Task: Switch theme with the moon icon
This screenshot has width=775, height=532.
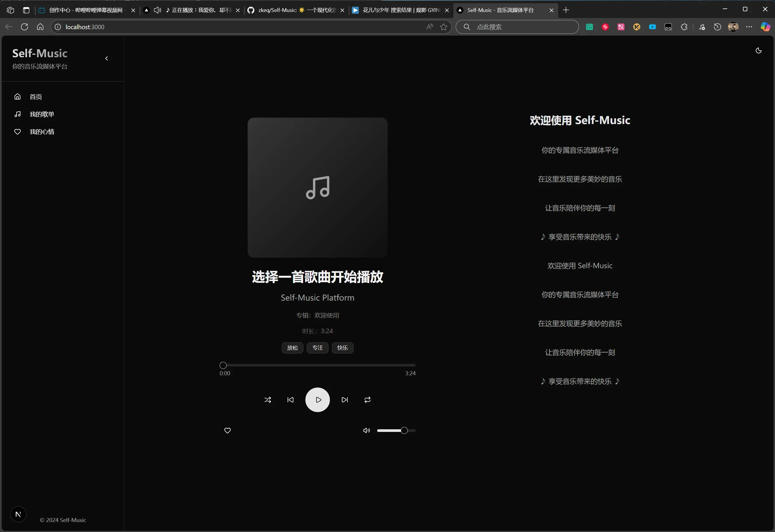Action: (x=758, y=50)
